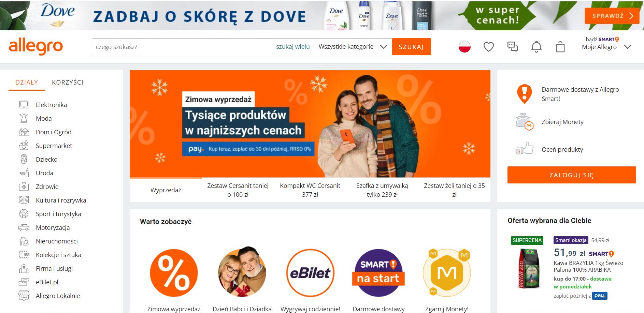Open the notifications bell icon
The height and width of the screenshot is (313, 644).
click(536, 47)
